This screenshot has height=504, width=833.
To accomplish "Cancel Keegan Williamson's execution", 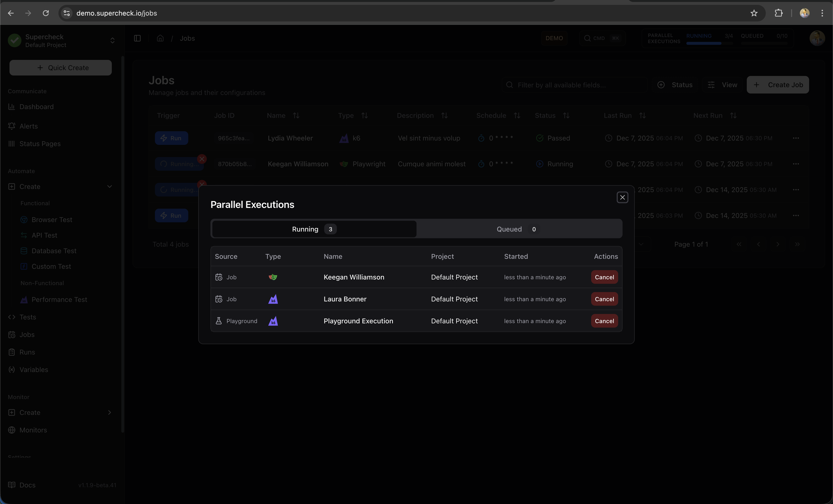I will point(604,277).
